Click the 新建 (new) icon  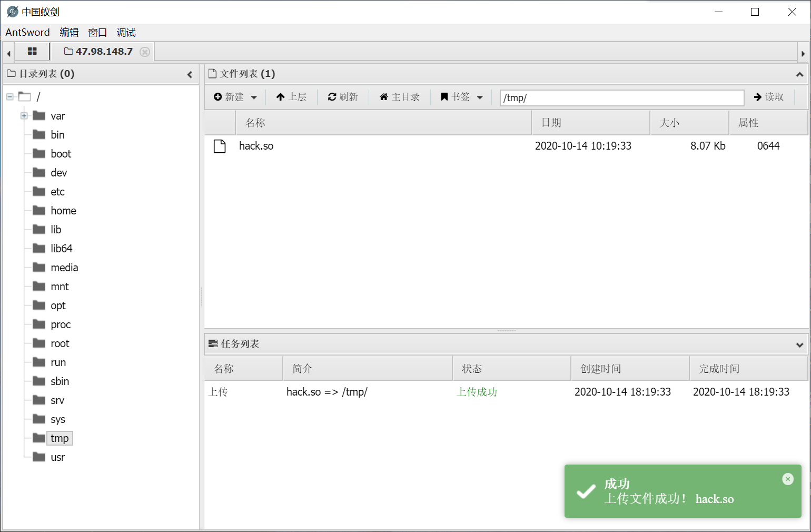(217, 97)
